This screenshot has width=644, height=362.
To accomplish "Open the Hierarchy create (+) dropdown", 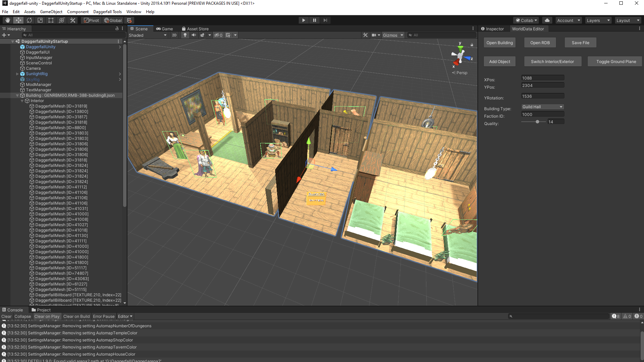I will point(6,35).
